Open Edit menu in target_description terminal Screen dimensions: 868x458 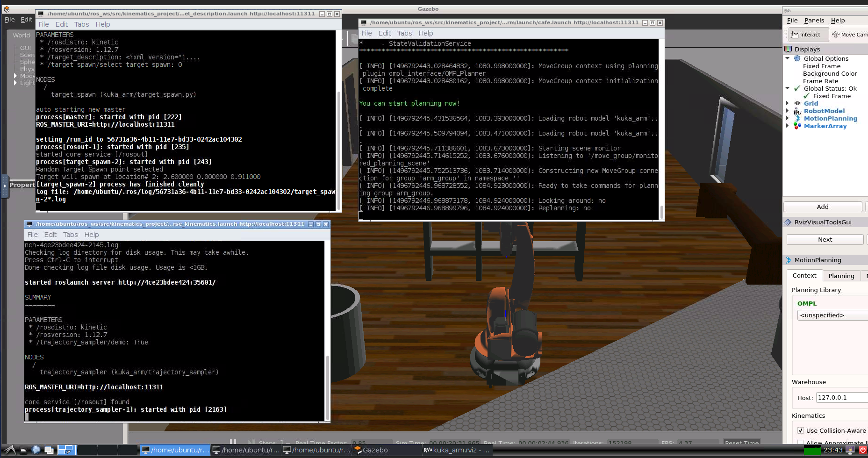62,24
